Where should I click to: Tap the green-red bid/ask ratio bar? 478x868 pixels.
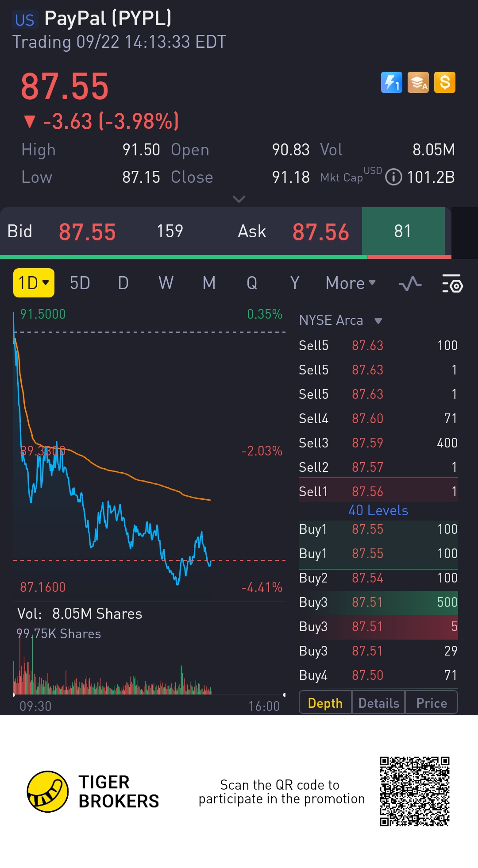coord(226,257)
